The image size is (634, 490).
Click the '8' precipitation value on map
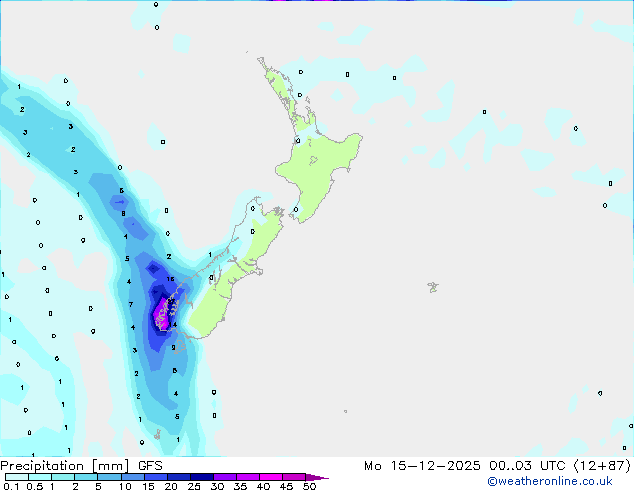pyautogui.click(x=123, y=213)
